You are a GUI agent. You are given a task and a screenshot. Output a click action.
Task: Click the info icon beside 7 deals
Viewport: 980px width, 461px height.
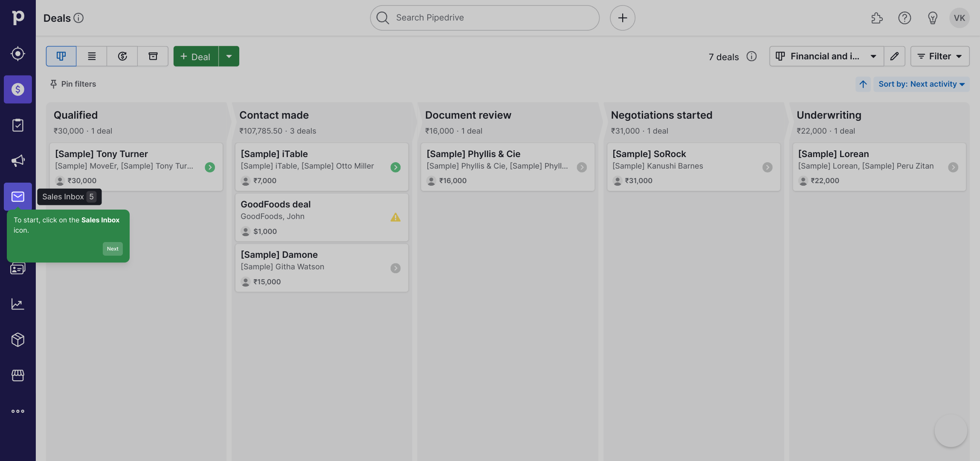click(x=751, y=56)
